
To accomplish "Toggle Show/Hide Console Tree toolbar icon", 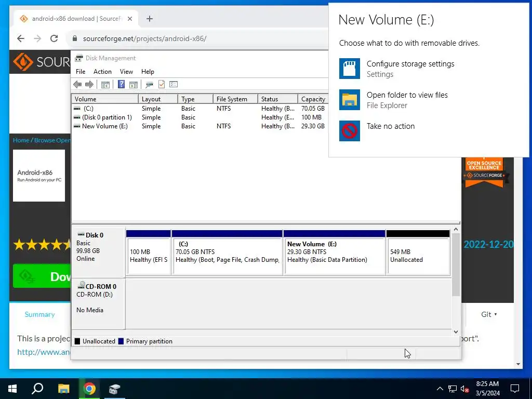I will coord(105,84).
